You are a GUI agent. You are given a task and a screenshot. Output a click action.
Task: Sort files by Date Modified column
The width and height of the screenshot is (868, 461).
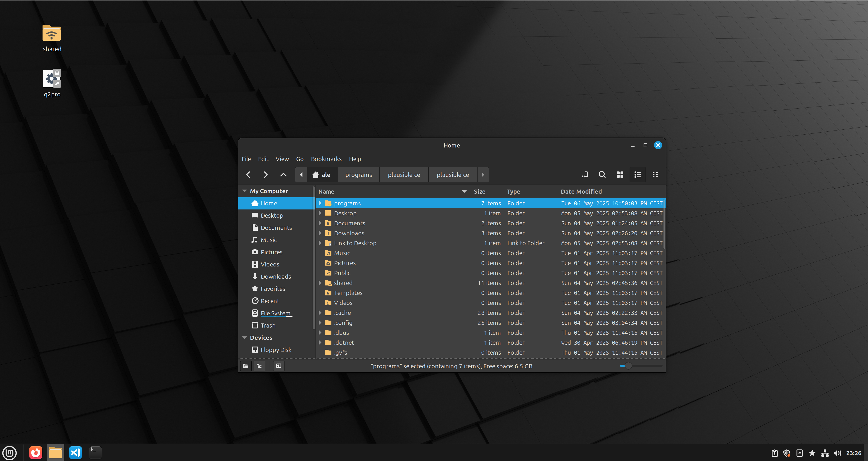point(581,191)
